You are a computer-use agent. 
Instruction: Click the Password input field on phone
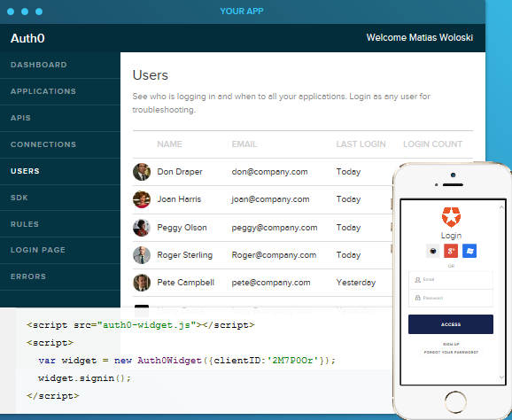tap(451, 298)
